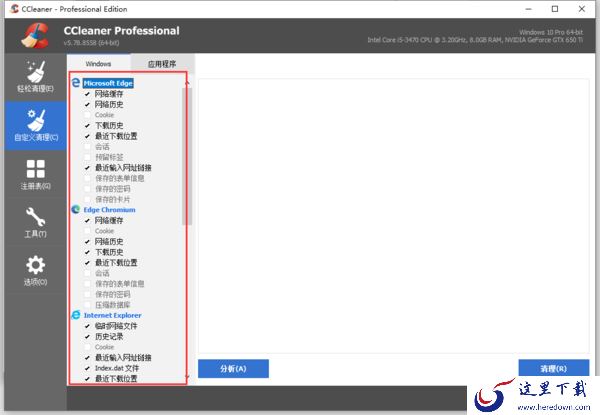The image size is (600, 415).
Task: Click the CCleaner logo in header
Action: 35,36
